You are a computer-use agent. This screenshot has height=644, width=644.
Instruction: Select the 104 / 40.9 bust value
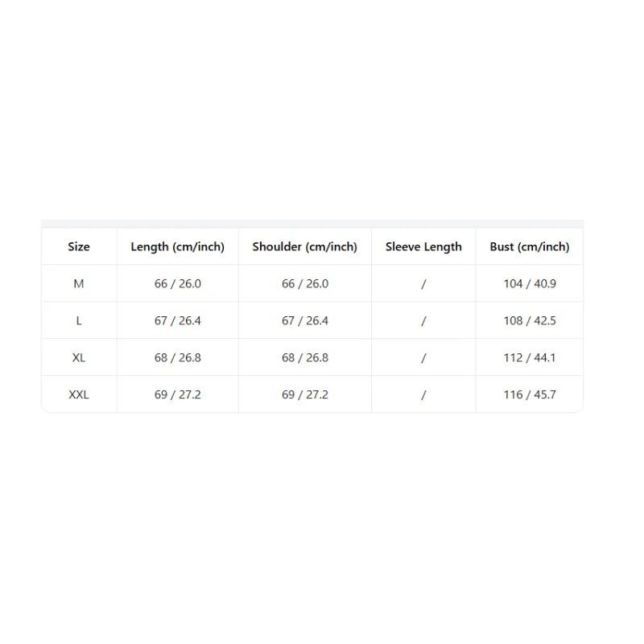[530, 284]
